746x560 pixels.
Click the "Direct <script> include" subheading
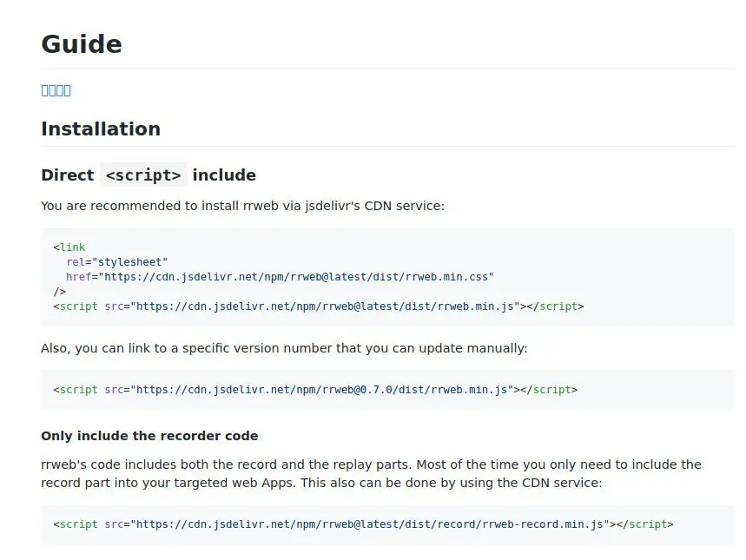point(149,175)
